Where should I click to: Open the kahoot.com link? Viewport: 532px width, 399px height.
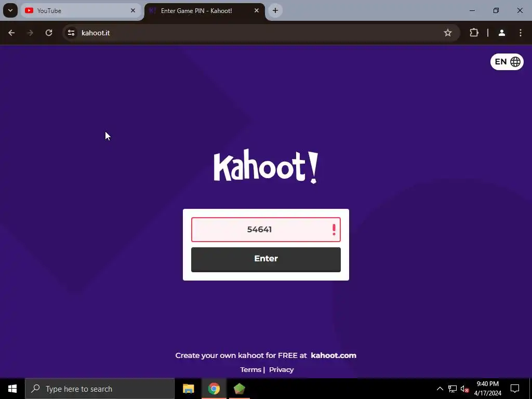334,355
